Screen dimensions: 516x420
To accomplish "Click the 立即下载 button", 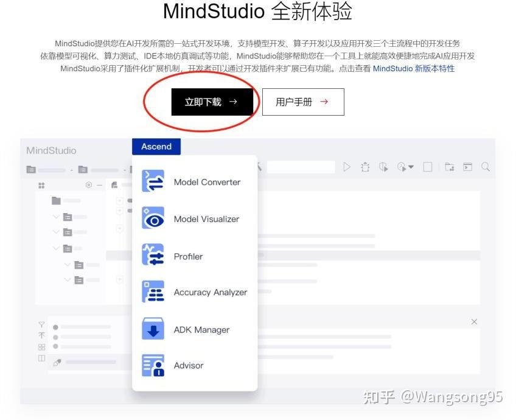I will (212, 102).
